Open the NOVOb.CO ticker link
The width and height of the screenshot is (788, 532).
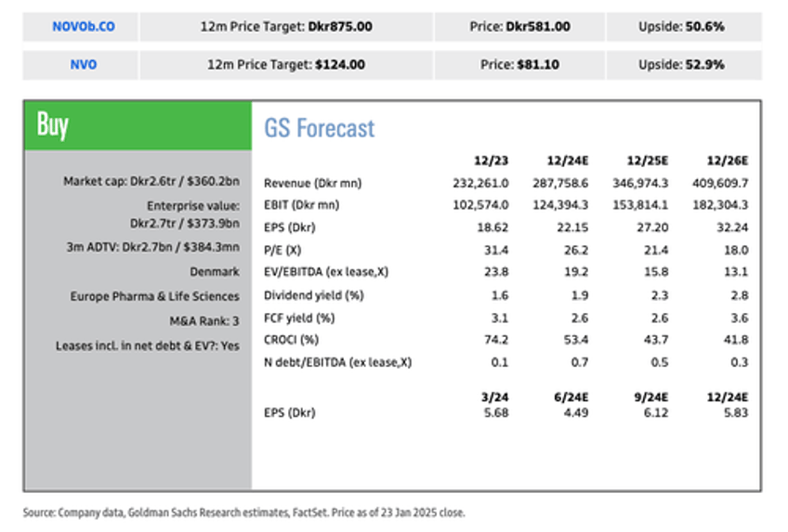84,27
